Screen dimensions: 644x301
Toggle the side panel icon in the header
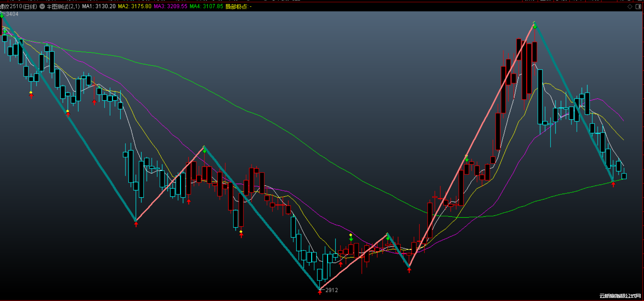[x=638, y=7]
